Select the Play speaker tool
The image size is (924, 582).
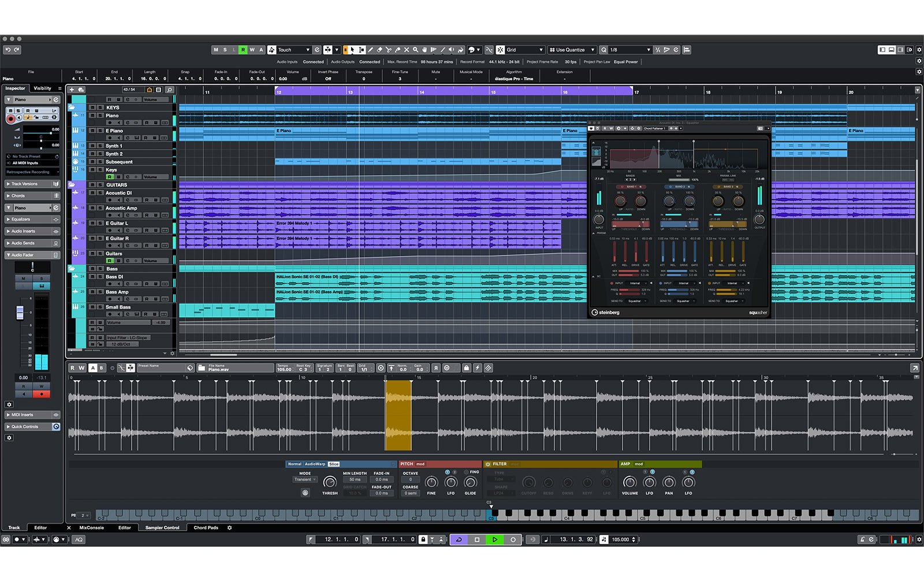[x=452, y=50]
